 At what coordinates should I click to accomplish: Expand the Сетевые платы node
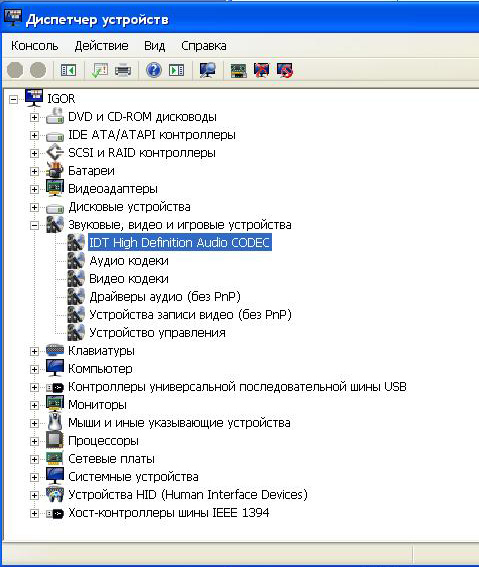34,459
